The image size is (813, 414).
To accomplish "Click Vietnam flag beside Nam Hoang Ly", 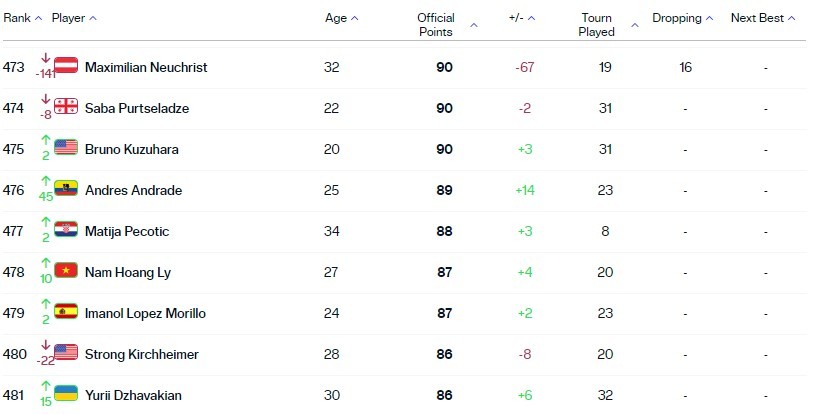I will coord(66,270).
